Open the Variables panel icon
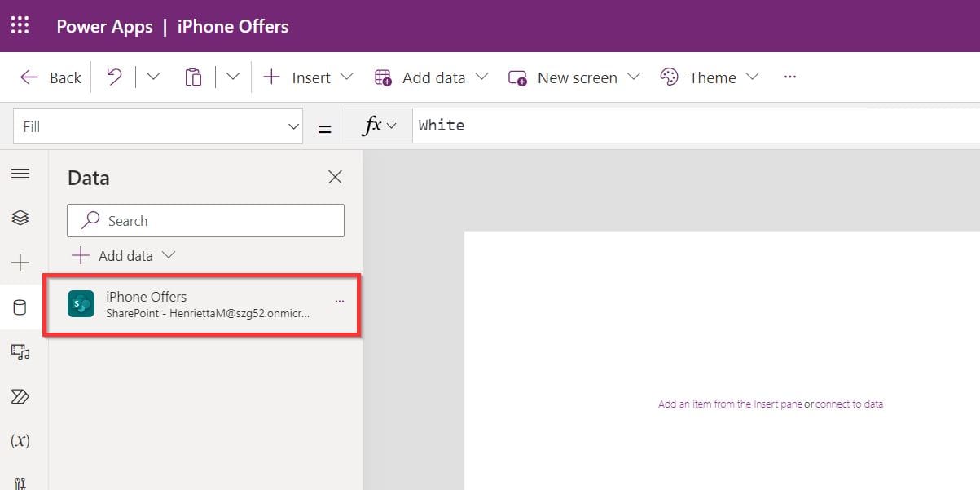Image resolution: width=980 pixels, height=490 pixels. coord(22,440)
